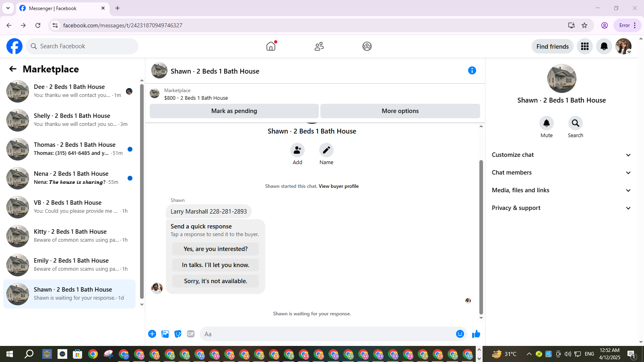644x362 pixels.
Task: Go to the Home feed icon
Action: click(x=271, y=46)
